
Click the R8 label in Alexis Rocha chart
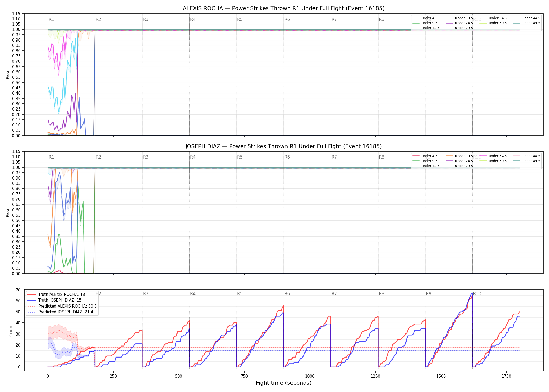coord(381,19)
